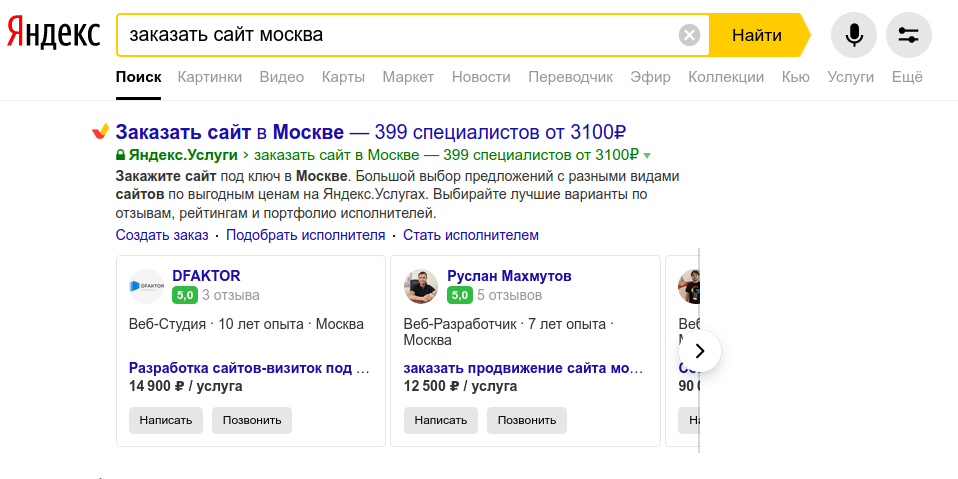Click the 5,0 rating badge for DFAKTOR
Screen dimensions: 958x479
[x=185, y=296]
